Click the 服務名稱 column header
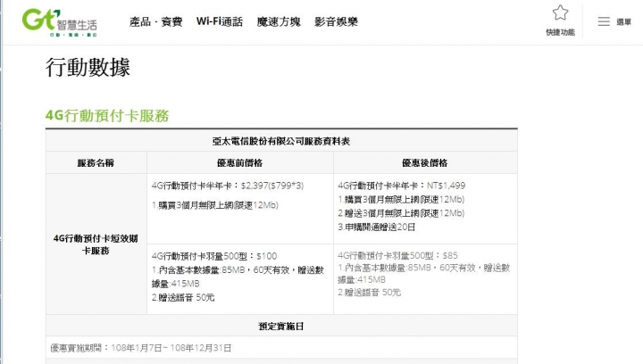This screenshot has width=643, height=364. click(96, 163)
